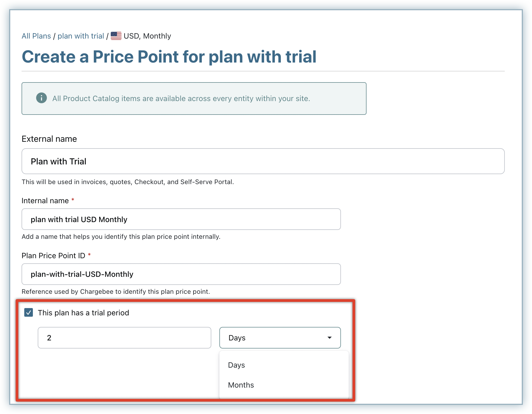The height and width of the screenshot is (414, 532).
Task: Click the 'This plan has a trial period' label
Action: [83, 313]
